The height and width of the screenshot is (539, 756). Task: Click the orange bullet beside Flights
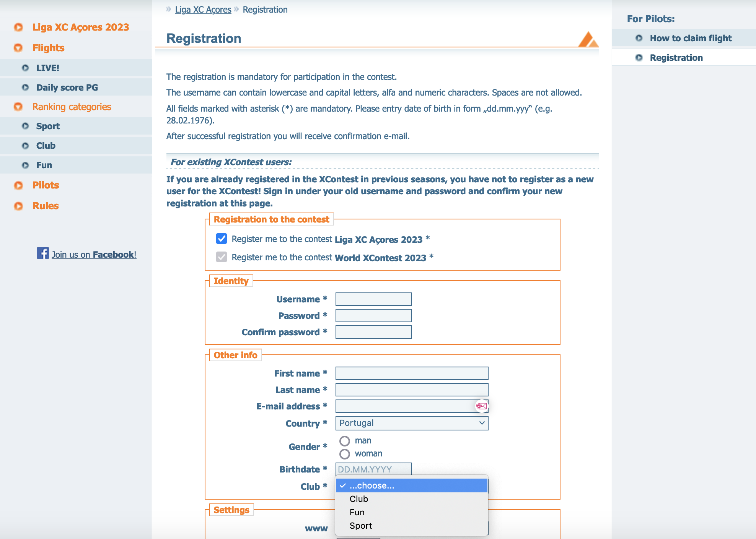click(18, 48)
